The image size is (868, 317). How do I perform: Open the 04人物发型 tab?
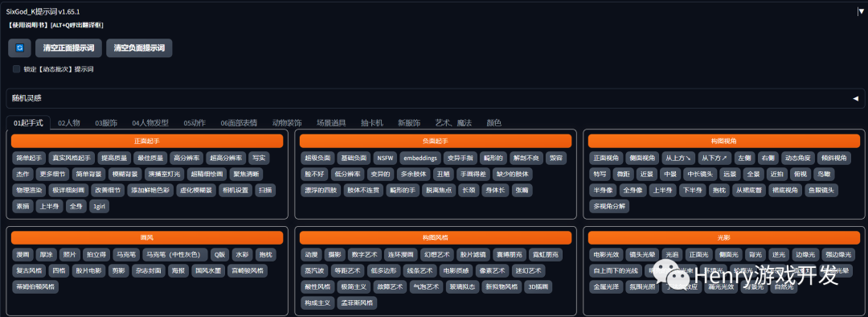pyautogui.click(x=150, y=123)
